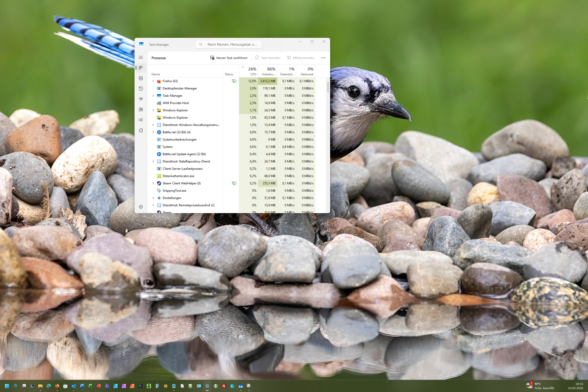Screen dimensions: 588x392
Task: Open the Users sidebar icon
Action: coord(141,110)
